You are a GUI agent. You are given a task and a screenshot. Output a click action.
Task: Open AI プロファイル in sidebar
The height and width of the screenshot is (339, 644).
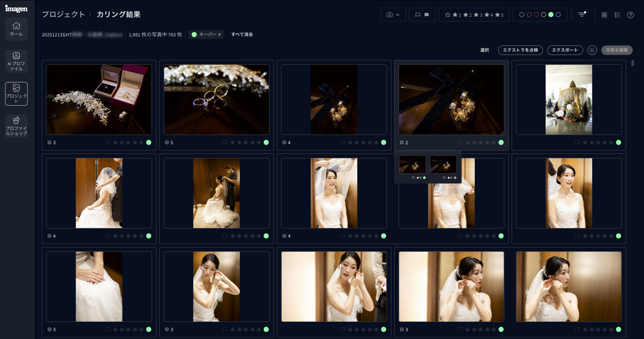pyautogui.click(x=16, y=61)
